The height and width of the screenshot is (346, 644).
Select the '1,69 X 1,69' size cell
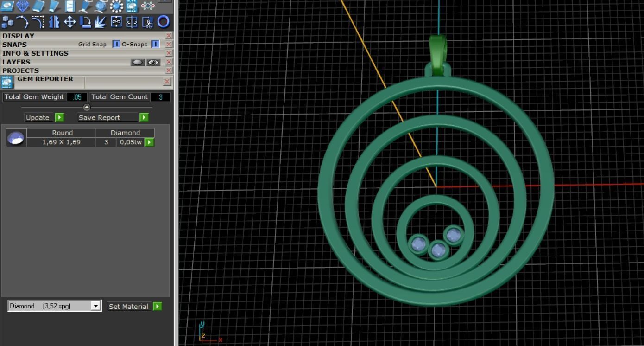[61, 142]
